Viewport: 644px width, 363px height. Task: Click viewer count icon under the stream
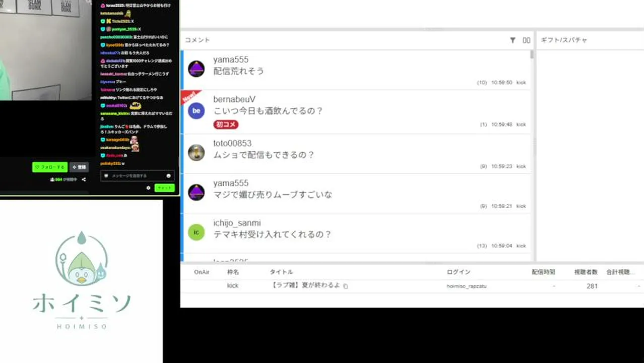[x=52, y=179]
